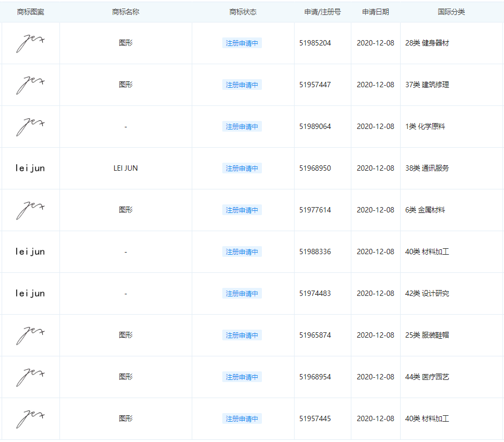Click 图形 name in row 51957445
This screenshot has height=442, width=504.
point(126,419)
